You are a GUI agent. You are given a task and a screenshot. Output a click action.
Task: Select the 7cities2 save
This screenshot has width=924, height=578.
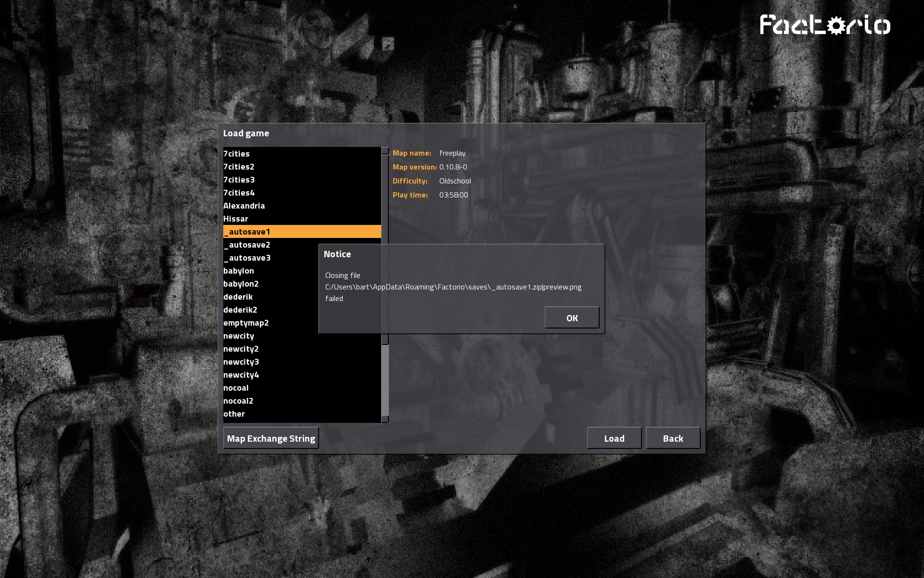click(302, 167)
